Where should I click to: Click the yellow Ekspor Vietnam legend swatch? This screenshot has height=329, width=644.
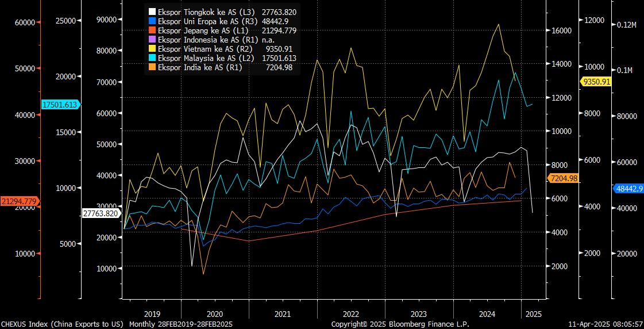click(x=152, y=49)
